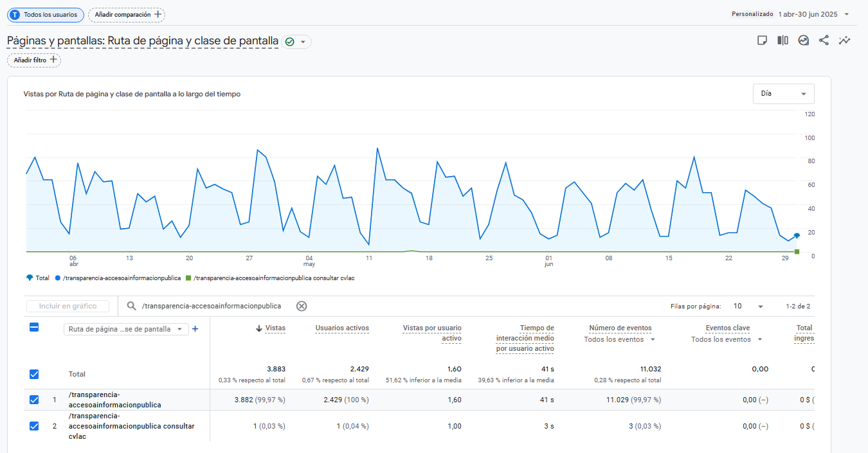Open the Insights sparkline icon

tap(844, 40)
